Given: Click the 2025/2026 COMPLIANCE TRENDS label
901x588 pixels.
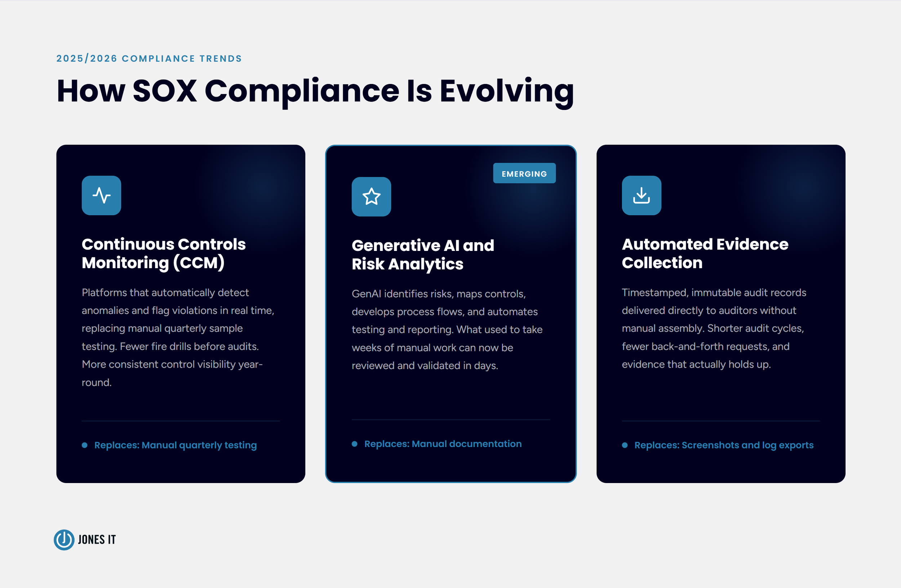Looking at the screenshot, I should pos(149,58).
